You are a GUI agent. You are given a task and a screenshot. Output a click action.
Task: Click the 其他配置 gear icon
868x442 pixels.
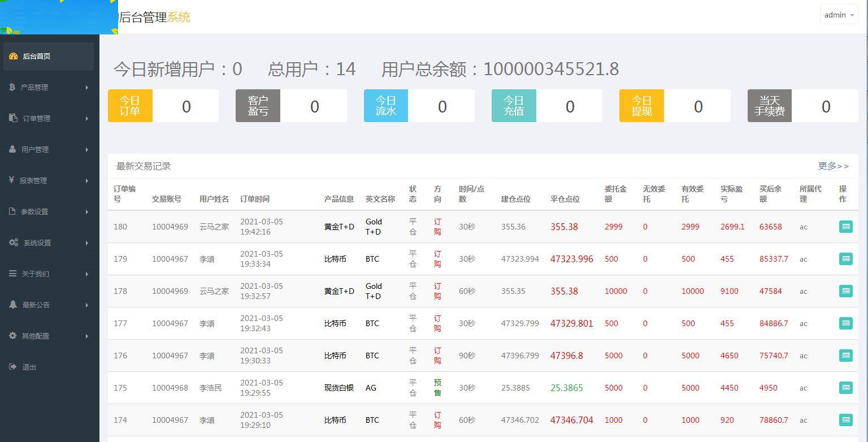pyautogui.click(x=12, y=336)
